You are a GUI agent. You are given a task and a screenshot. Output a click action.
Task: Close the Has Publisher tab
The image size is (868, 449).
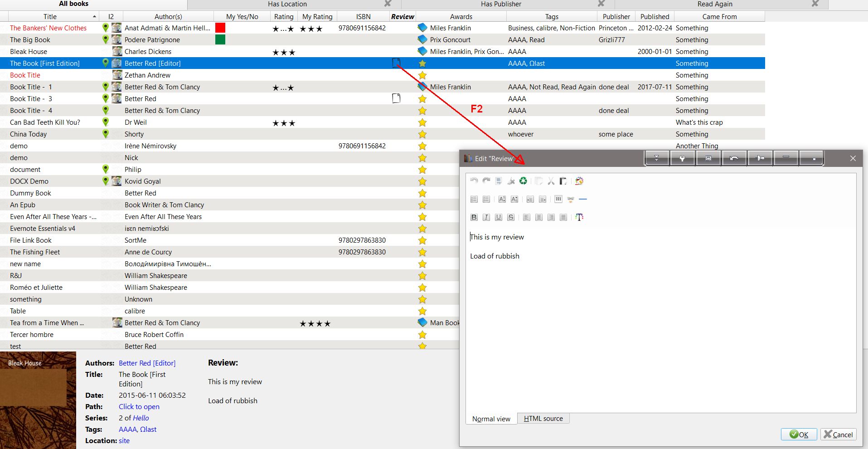click(x=601, y=4)
